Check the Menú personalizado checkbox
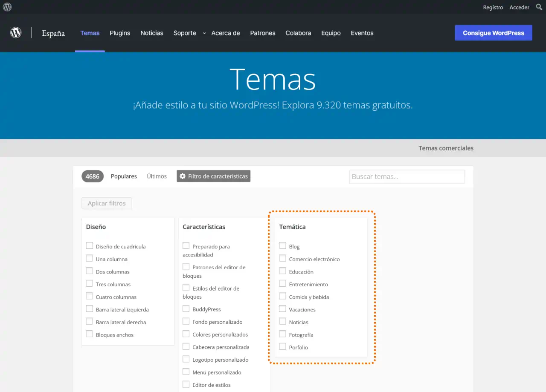The image size is (546, 392). [x=186, y=372]
